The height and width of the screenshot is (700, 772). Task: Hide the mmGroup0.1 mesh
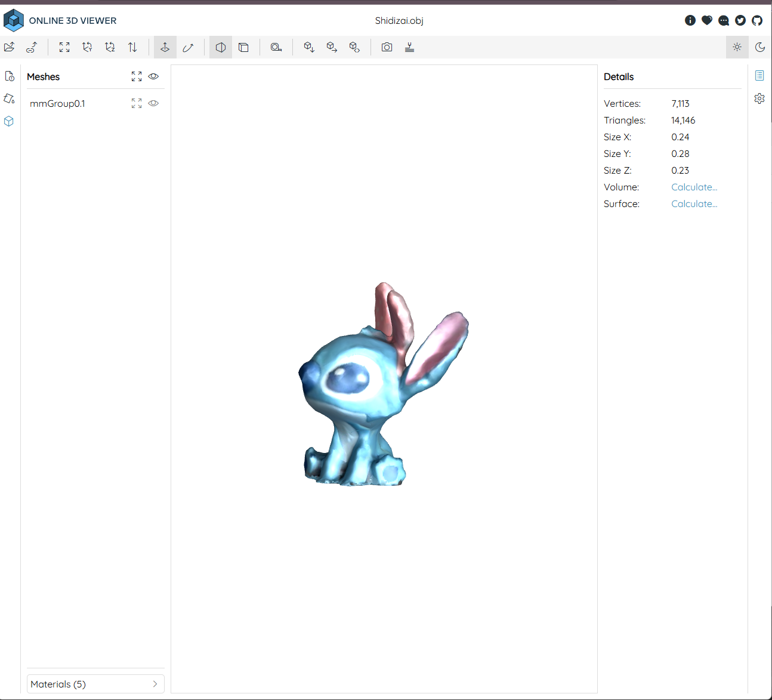[x=153, y=103]
